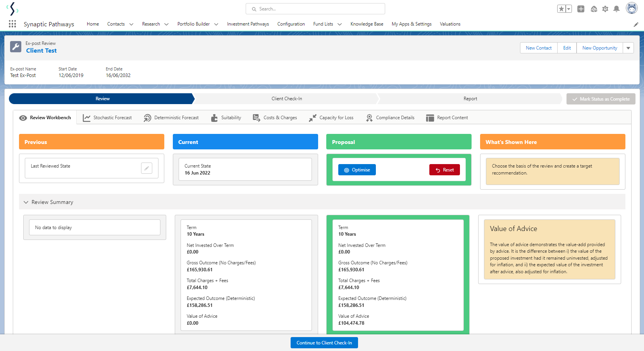
Task: Open the favorites star icon
Action: pyautogui.click(x=561, y=9)
